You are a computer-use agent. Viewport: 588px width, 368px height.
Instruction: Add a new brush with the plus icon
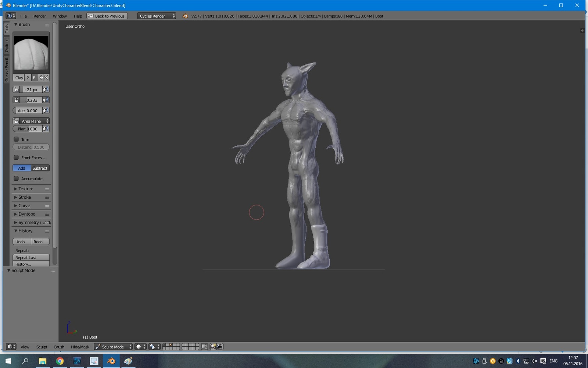(41, 78)
